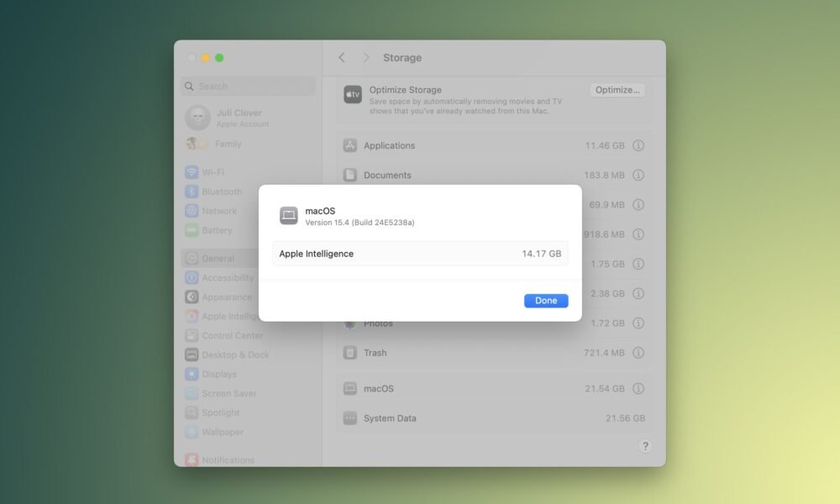840x504 pixels.
Task: Open info for Photos storage
Action: (x=638, y=323)
